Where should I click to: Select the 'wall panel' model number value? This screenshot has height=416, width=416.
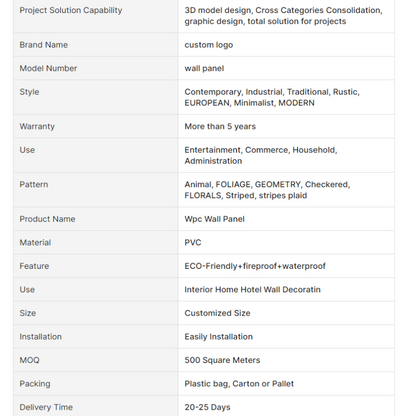(x=204, y=68)
